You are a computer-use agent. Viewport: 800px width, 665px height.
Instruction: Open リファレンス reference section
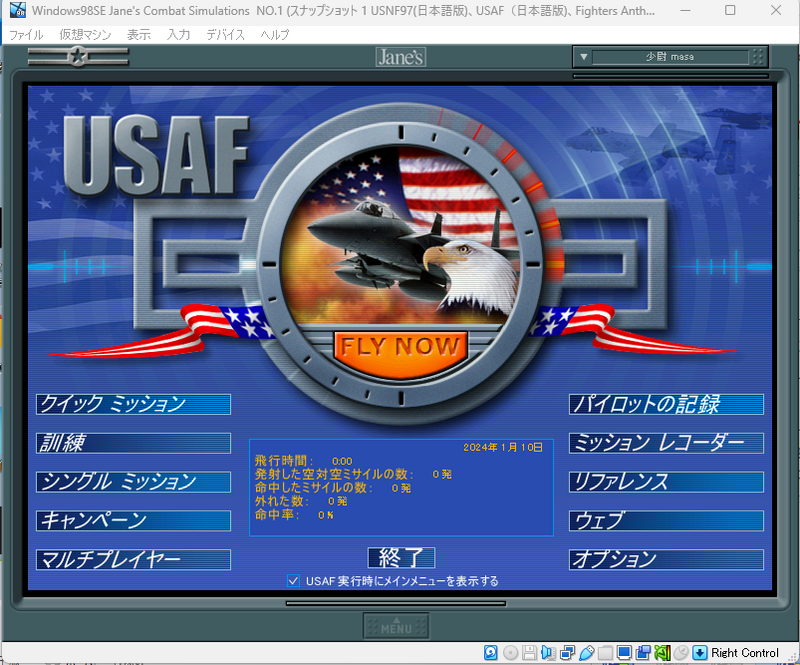tap(666, 482)
